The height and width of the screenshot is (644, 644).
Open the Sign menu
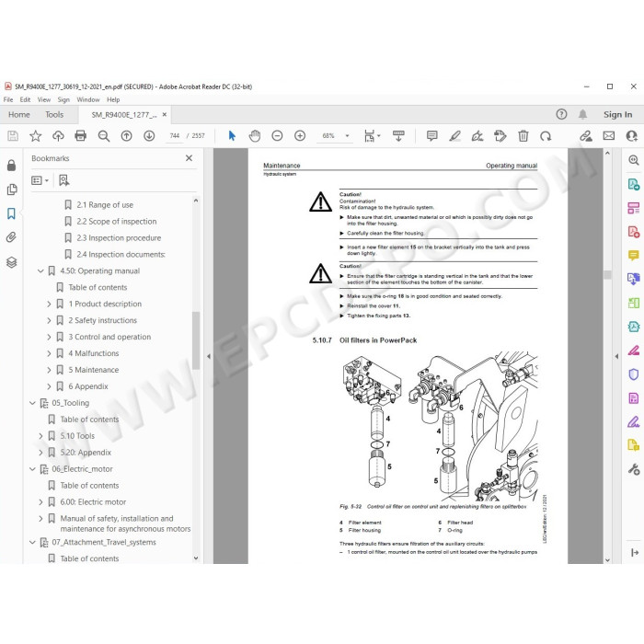point(63,99)
